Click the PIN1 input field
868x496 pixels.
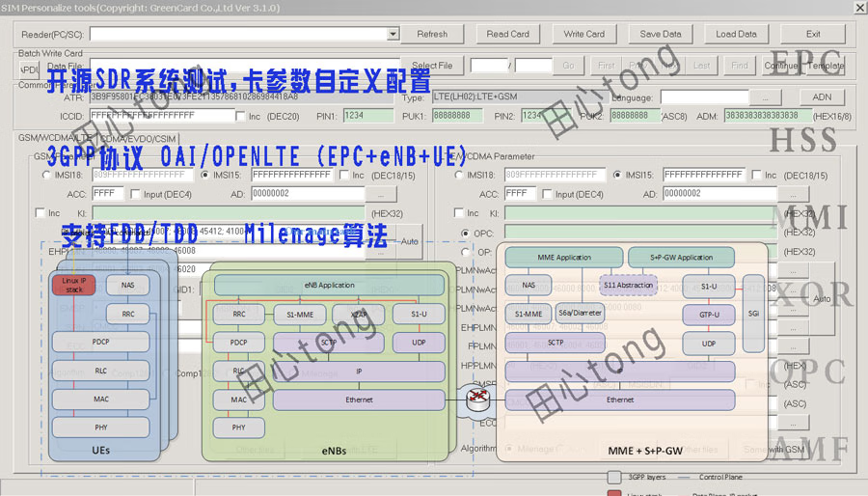click(x=366, y=116)
